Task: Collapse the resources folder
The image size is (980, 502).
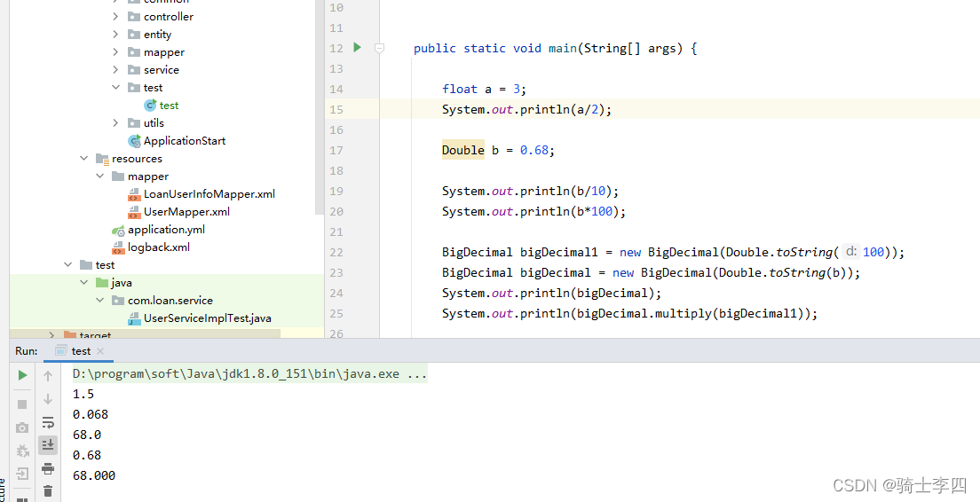Action: [x=83, y=159]
